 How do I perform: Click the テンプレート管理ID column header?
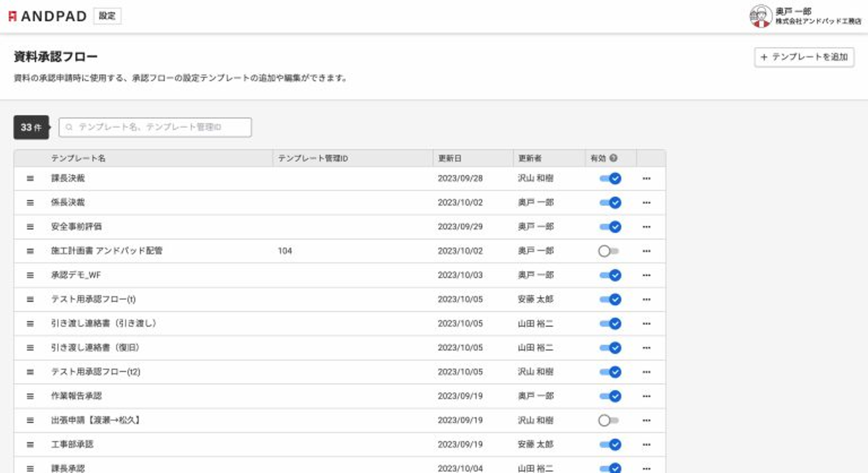pos(313,159)
